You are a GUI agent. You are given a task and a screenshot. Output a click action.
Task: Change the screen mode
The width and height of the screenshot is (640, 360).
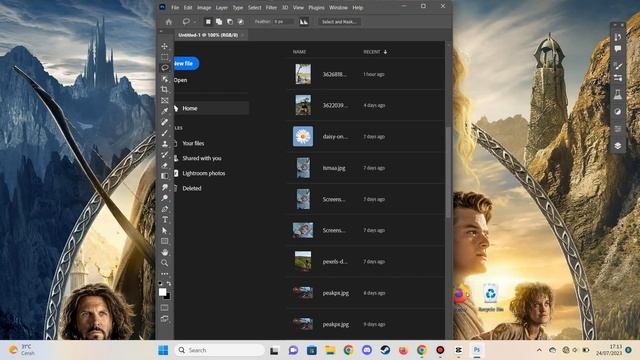164,319
